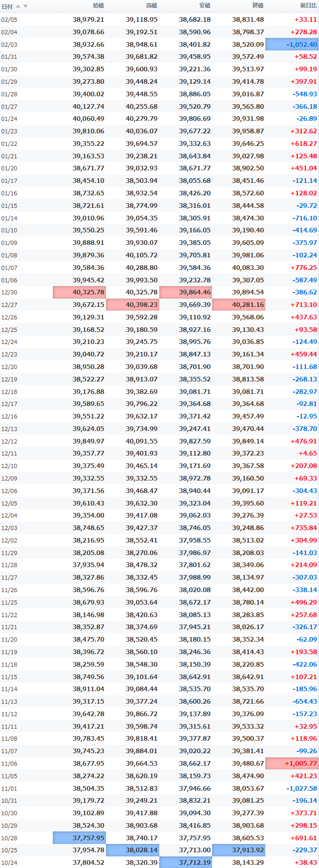Click the opening price 40,127.74
This screenshot has width=319, height=868.
tap(88, 106)
